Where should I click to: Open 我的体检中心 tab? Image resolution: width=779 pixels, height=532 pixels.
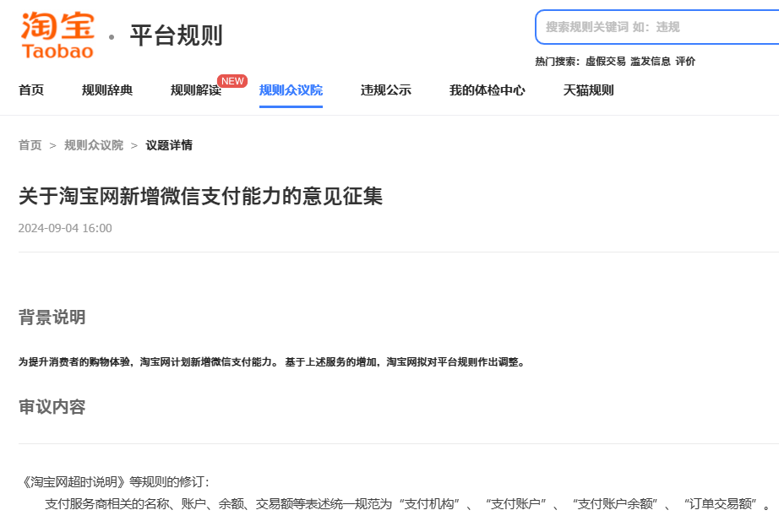(x=488, y=90)
